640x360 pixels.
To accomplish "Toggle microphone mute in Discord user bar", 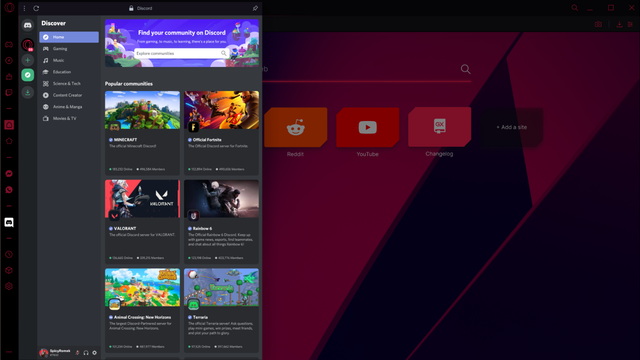I will pos(78,353).
